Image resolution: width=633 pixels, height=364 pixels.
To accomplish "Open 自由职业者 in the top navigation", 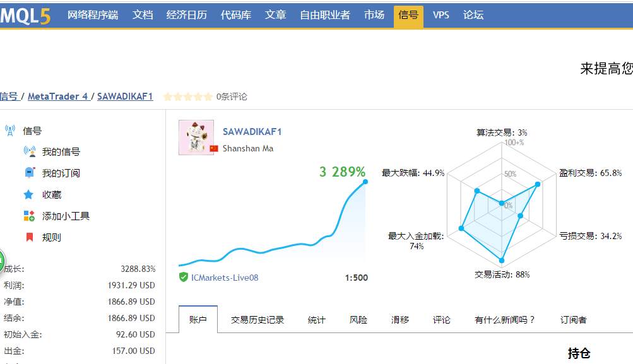I will [x=324, y=15].
